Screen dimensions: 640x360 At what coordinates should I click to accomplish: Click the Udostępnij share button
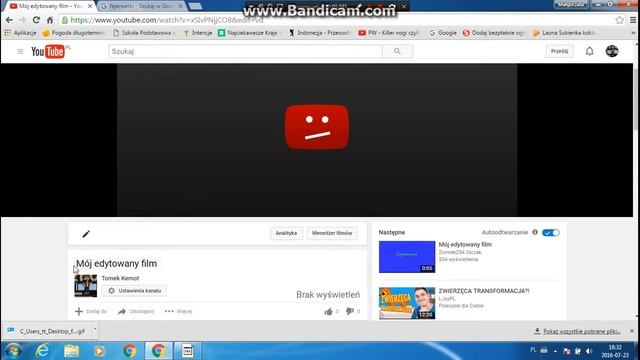(x=136, y=311)
